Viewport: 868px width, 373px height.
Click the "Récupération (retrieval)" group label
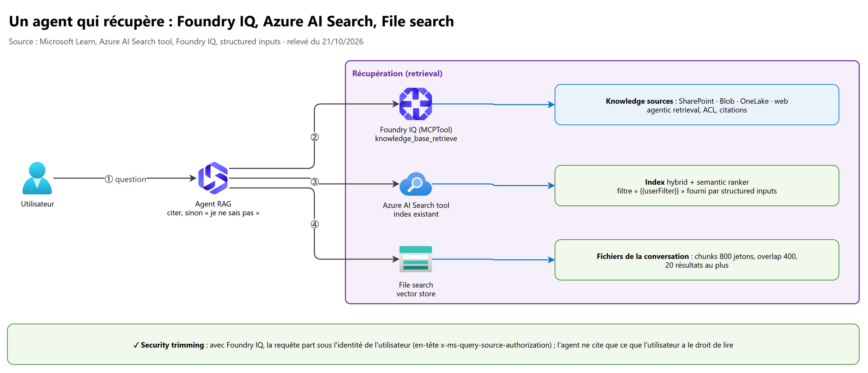(x=397, y=73)
